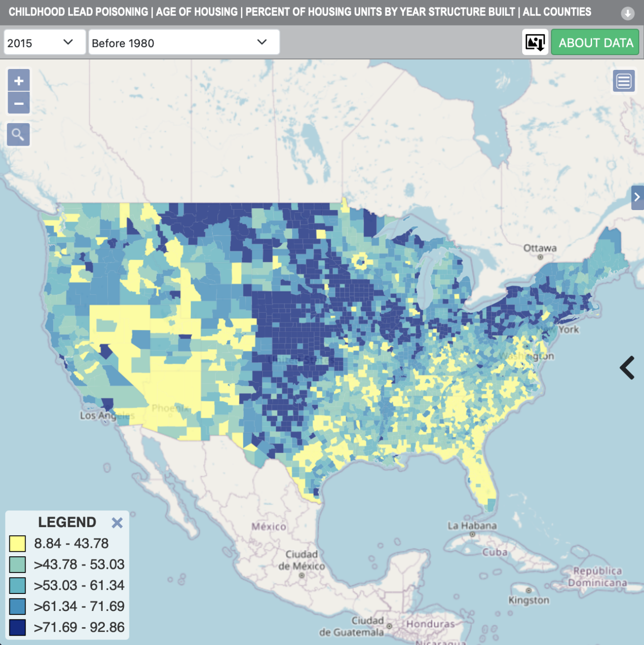This screenshot has width=644, height=645.
Task: Click the >43.78 - 53.03 legend swatch
Action: point(17,564)
